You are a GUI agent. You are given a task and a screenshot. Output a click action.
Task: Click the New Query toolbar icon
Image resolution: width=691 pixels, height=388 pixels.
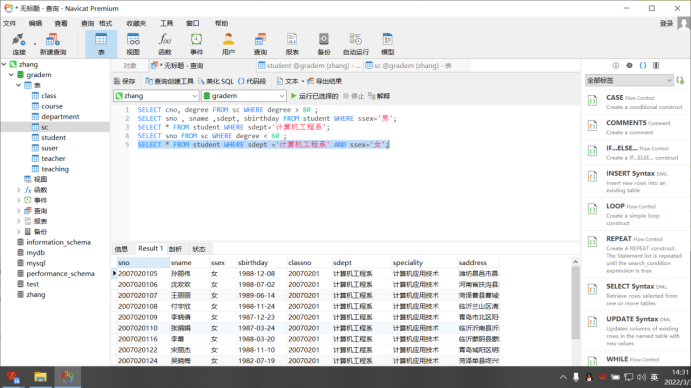point(53,44)
